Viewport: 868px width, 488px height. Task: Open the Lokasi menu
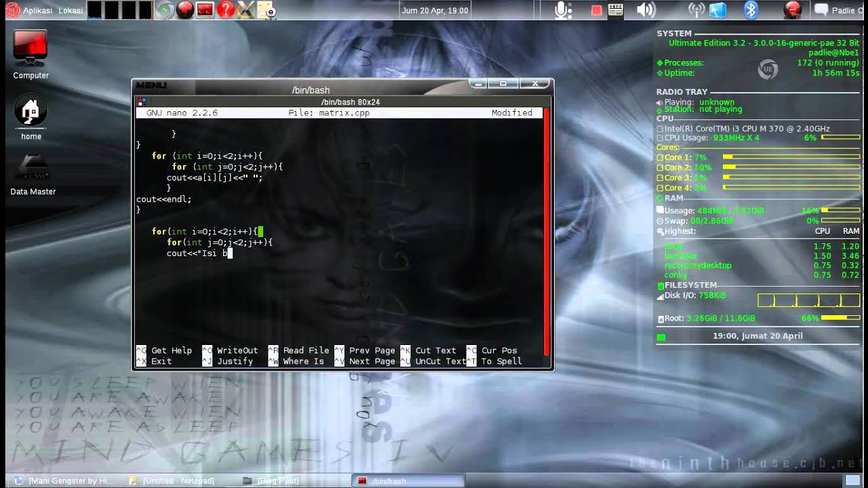(x=71, y=10)
